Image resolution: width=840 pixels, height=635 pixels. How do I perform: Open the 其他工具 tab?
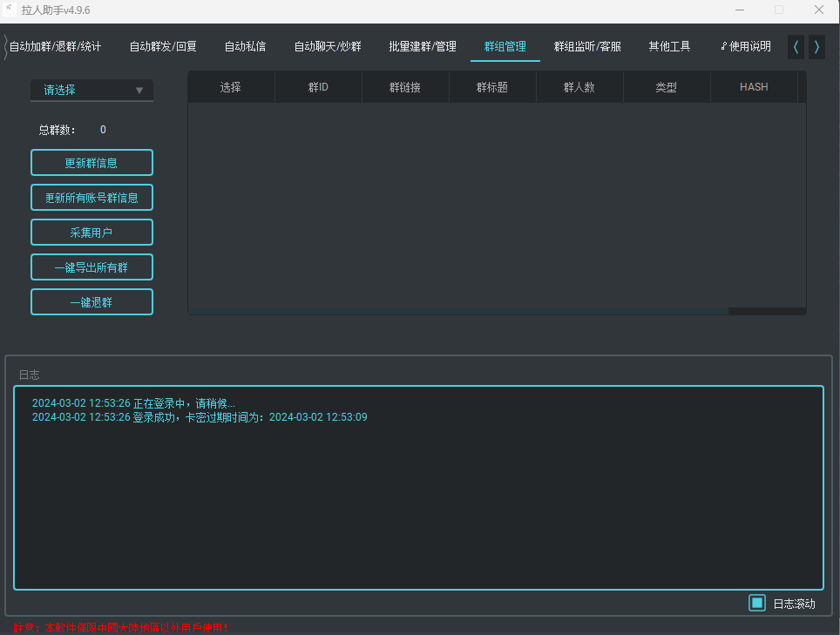pyautogui.click(x=669, y=47)
